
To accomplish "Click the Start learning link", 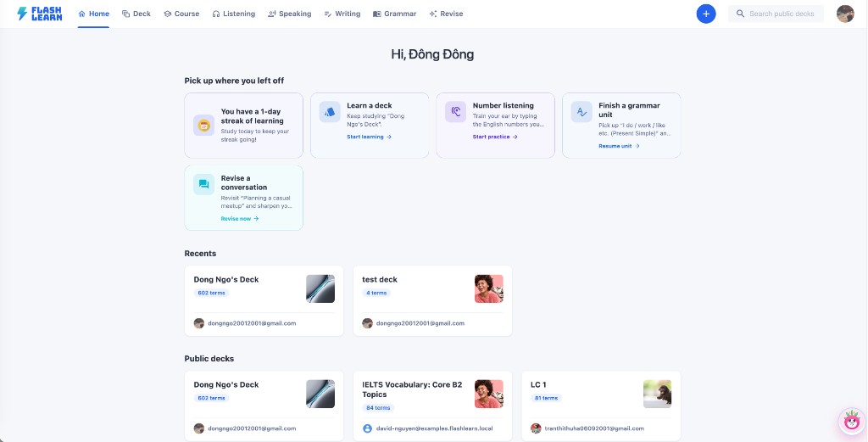I will (x=370, y=137).
